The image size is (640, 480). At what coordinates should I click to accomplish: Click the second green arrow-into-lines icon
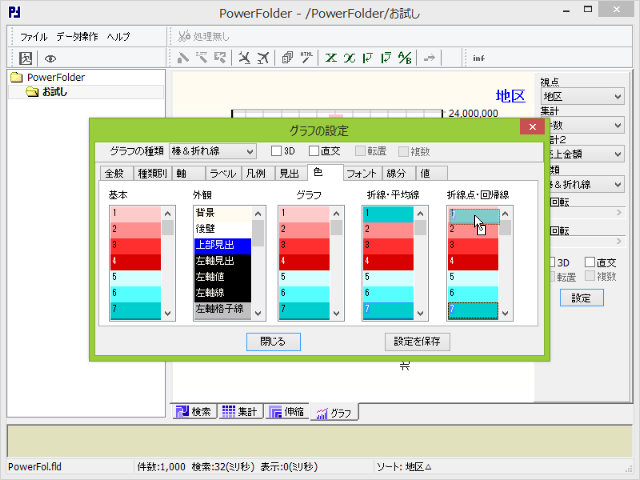click(x=386, y=58)
